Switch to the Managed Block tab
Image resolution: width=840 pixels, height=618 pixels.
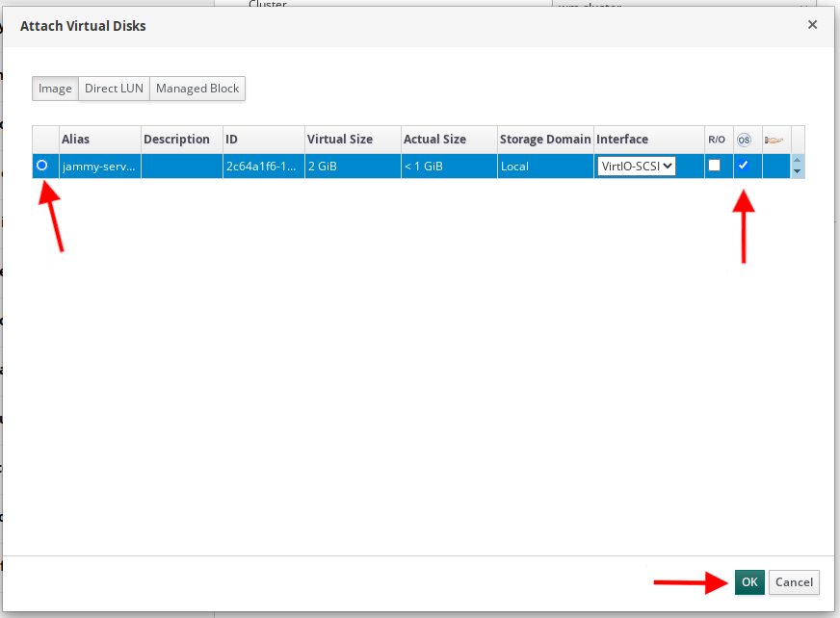click(197, 89)
